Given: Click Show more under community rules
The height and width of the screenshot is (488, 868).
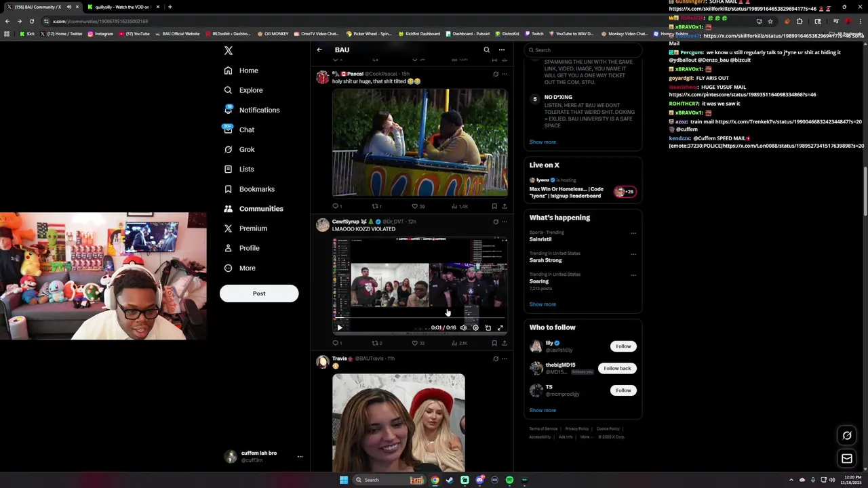Looking at the screenshot, I should click(542, 142).
